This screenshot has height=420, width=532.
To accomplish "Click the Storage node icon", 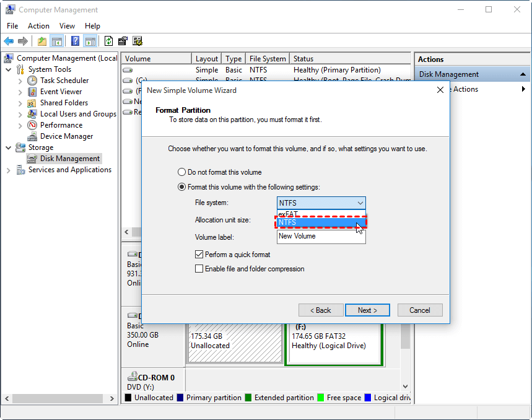I will pyautogui.click(x=20, y=147).
